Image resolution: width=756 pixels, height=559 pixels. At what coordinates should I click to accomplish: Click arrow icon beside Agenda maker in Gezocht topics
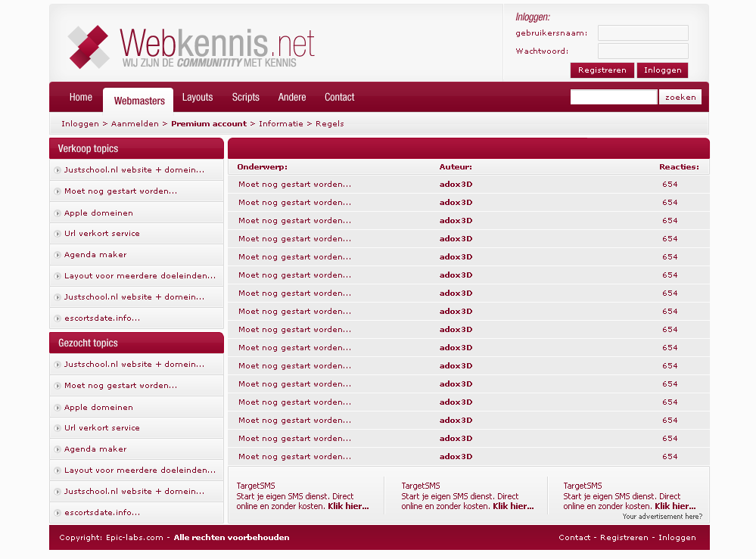point(58,449)
